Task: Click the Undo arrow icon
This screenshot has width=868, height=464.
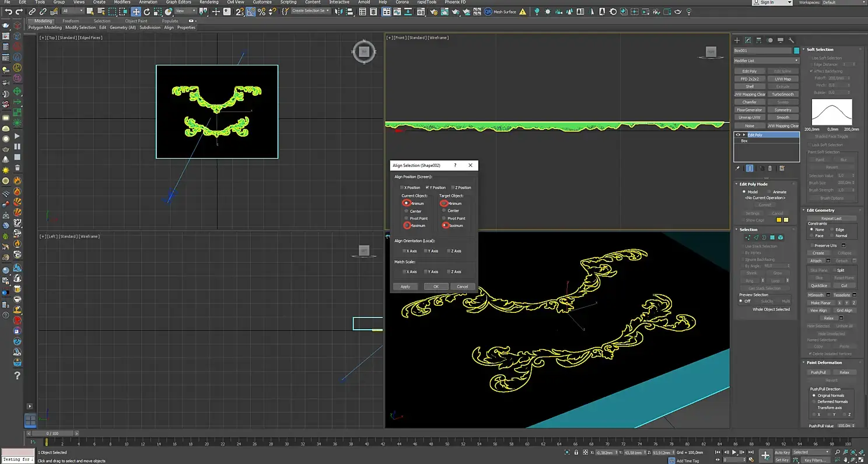Action: pyautogui.click(x=9, y=12)
